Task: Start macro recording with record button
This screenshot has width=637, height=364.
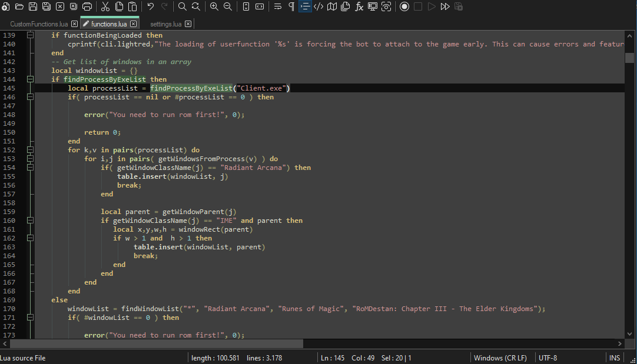Action: point(404,6)
